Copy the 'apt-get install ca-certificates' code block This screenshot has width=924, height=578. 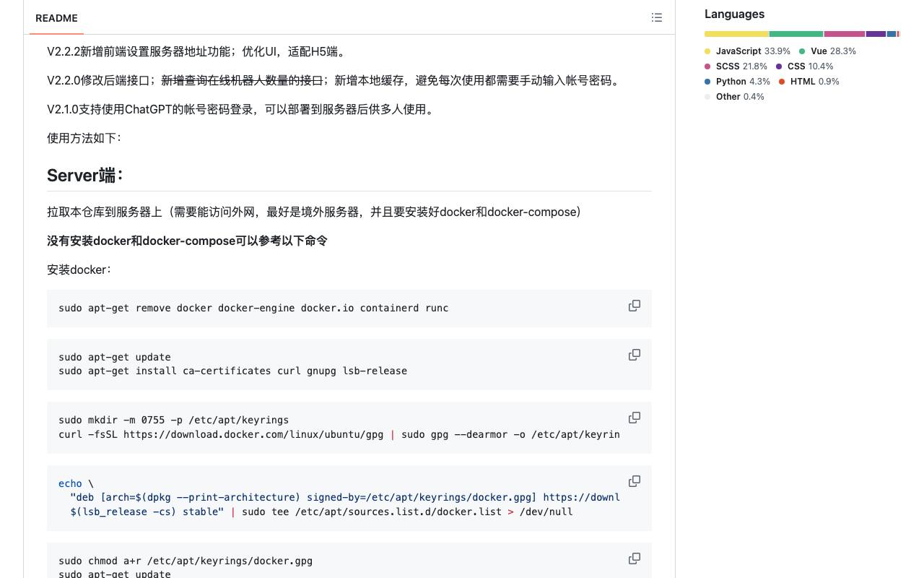(x=635, y=355)
